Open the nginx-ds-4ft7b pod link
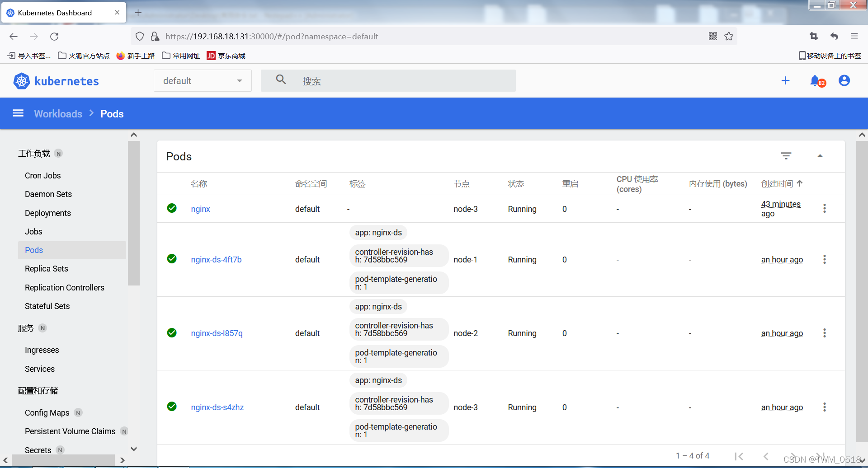Image resolution: width=868 pixels, height=468 pixels. pos(216,260)
